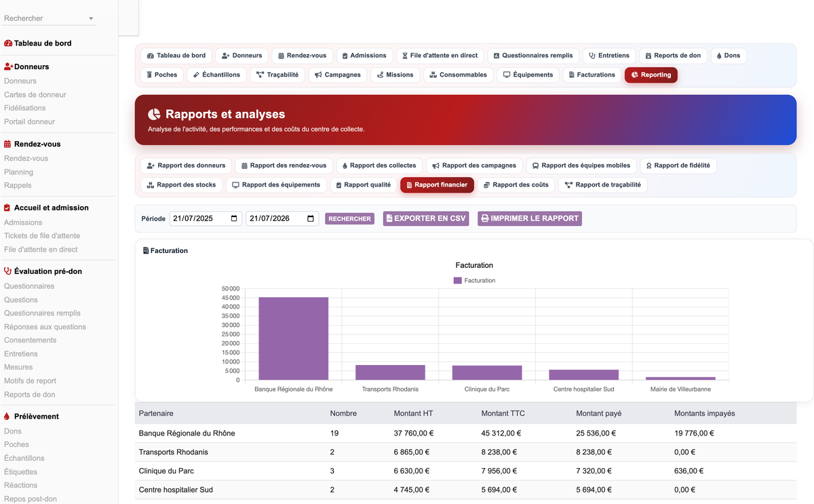Toggle the Facturation legend purple swatch

457,281
